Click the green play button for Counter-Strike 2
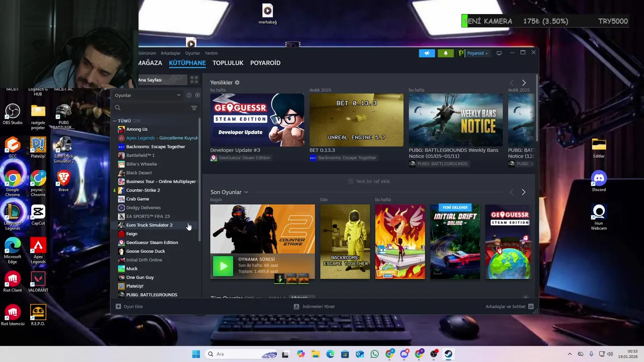This screenshot has width=644, height=362. tap(223, 266)
